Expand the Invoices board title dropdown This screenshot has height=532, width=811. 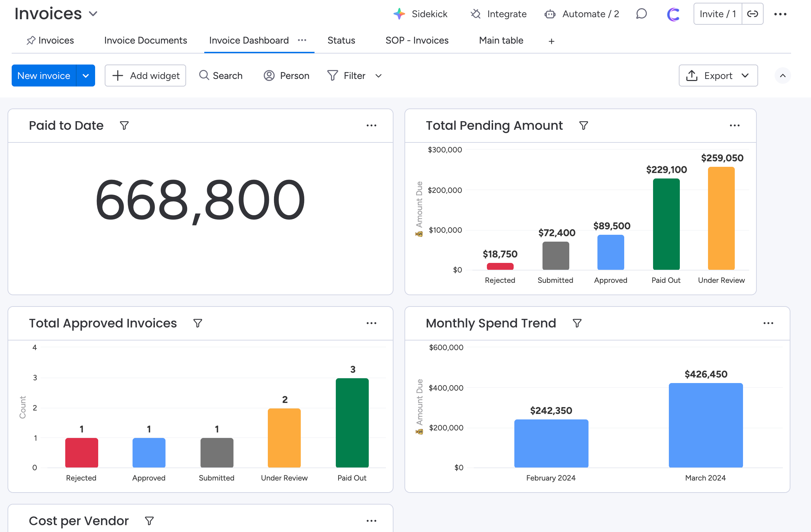click(93, 14)
